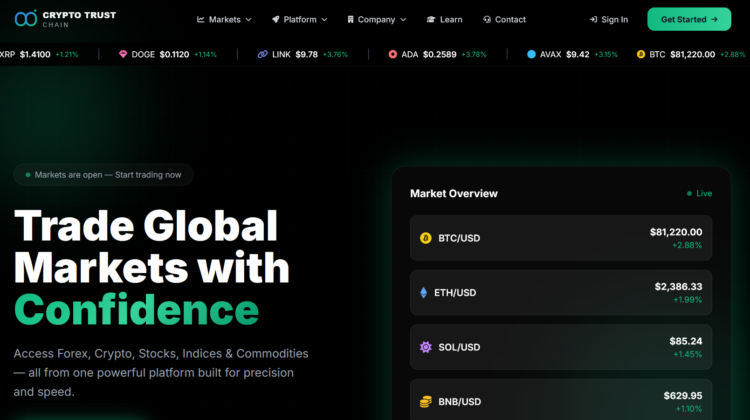Click the Live status indicator

699,193
